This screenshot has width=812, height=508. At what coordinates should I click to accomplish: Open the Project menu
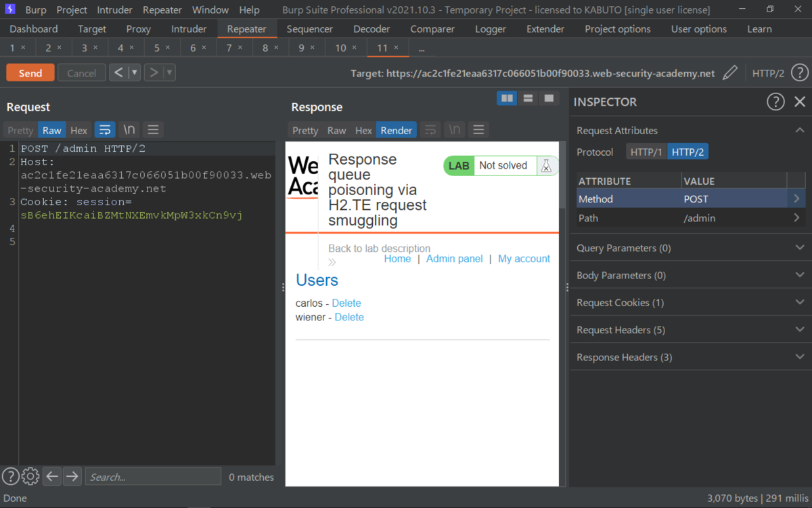click(x=72, y=9)
